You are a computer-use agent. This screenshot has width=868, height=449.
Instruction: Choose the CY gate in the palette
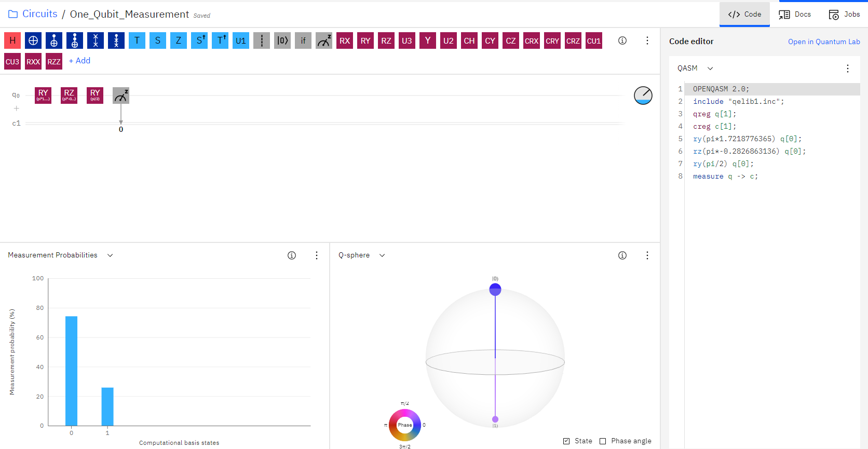[x=490, y=40]
